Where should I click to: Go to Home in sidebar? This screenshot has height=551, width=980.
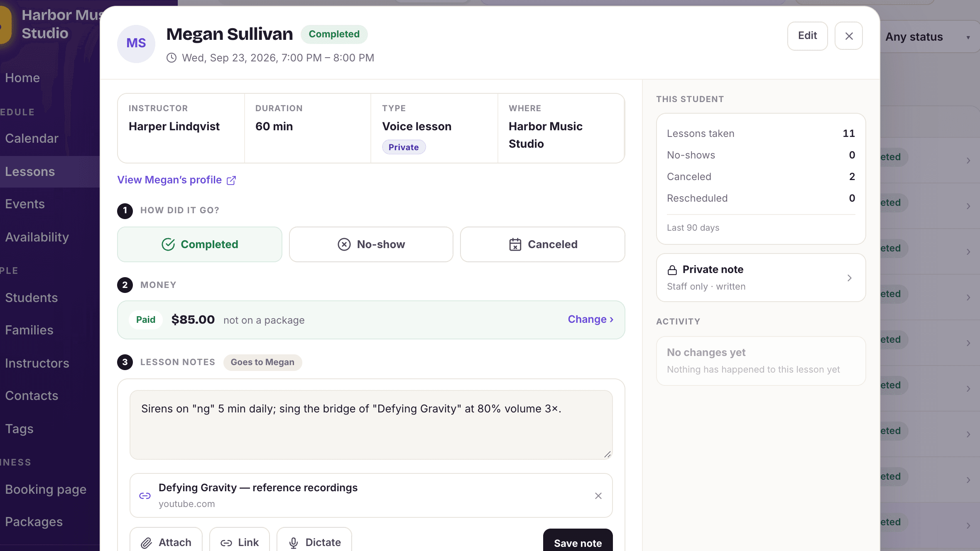[22, 78]
